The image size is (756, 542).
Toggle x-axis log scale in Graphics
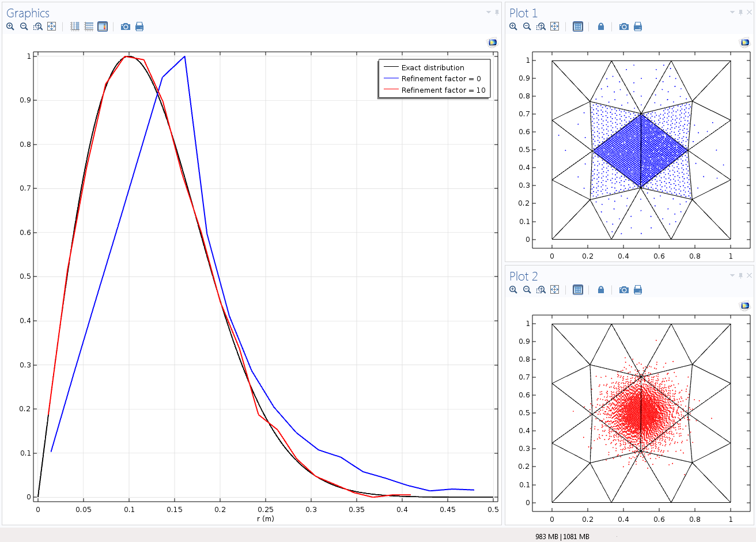click(75, 26)
